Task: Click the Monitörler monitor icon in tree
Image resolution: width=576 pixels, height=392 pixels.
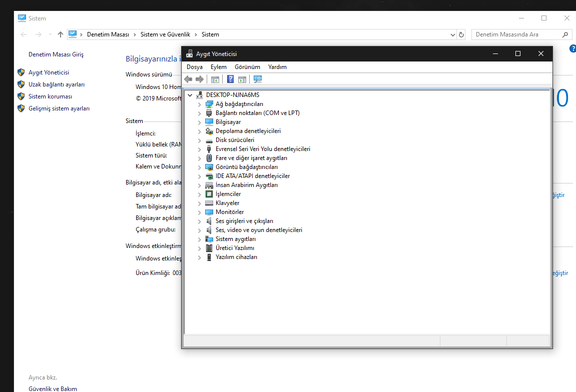Action: 209,212
